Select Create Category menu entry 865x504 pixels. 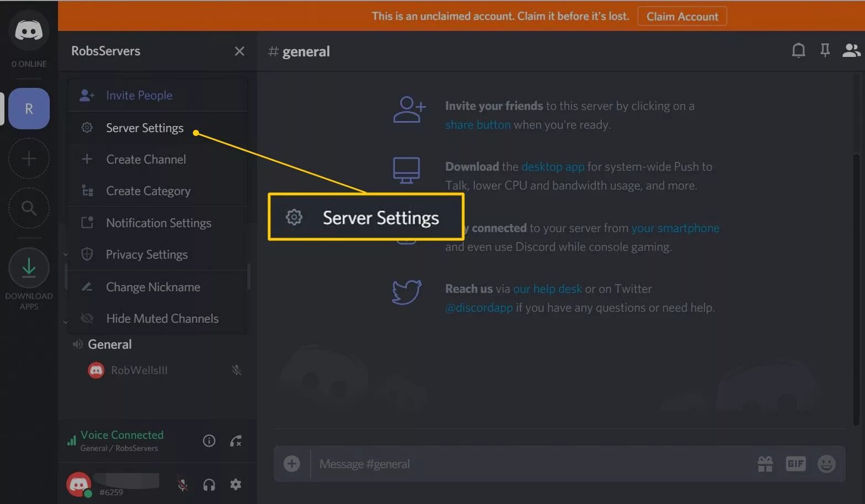[x=158, y=191]
